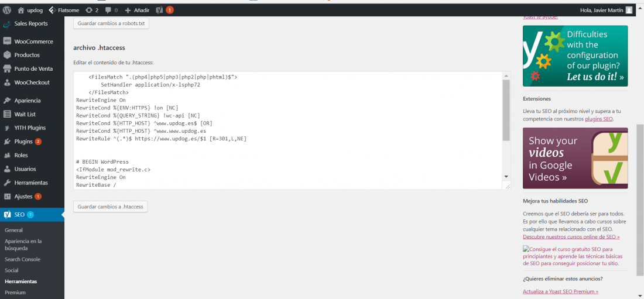Image resolution: width=644 pixels, height=299 pixels.
Task: Open the Javier Martín user avatar
Action: (629, 10)
